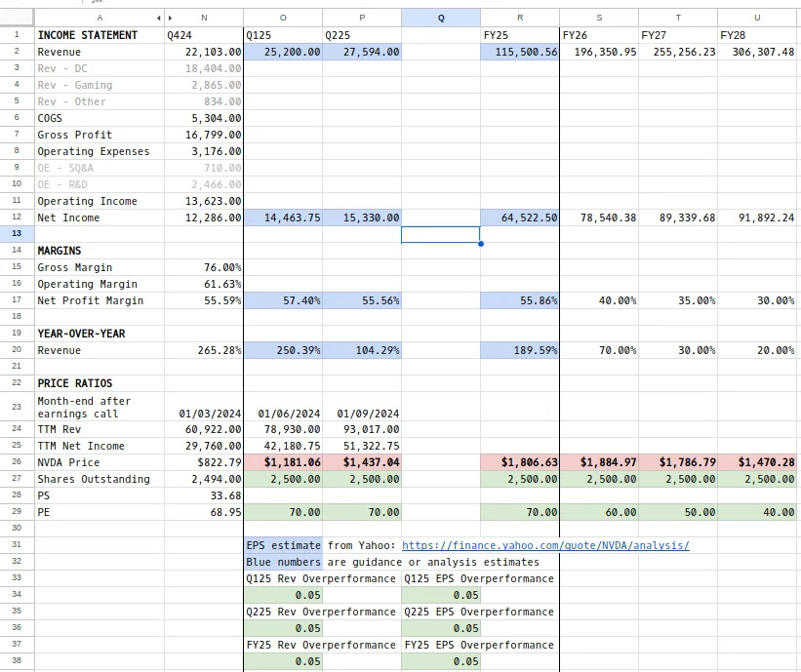Select Q225 Rev Overperformance value 0.05

click(x=283, y=628)
